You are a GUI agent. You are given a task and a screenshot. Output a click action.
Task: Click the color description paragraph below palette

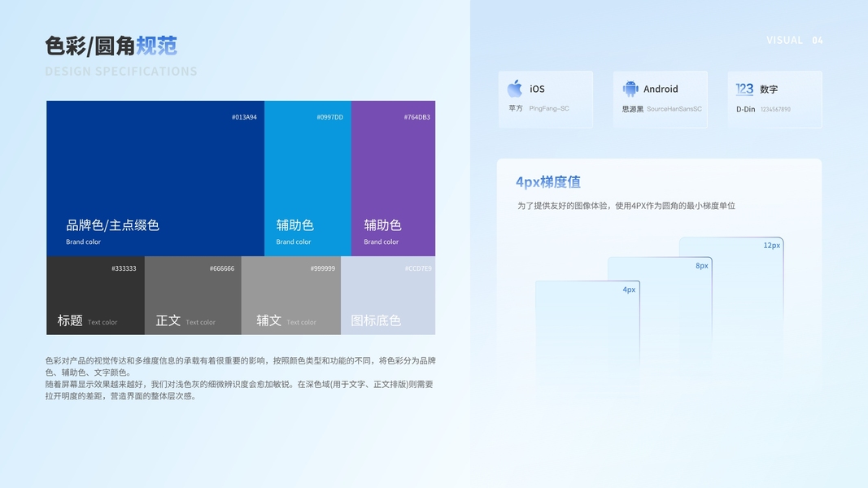click(x=240, y=378)
